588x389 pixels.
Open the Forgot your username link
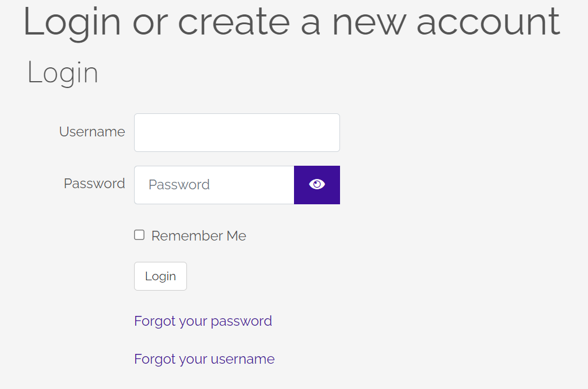pos(204,359)
